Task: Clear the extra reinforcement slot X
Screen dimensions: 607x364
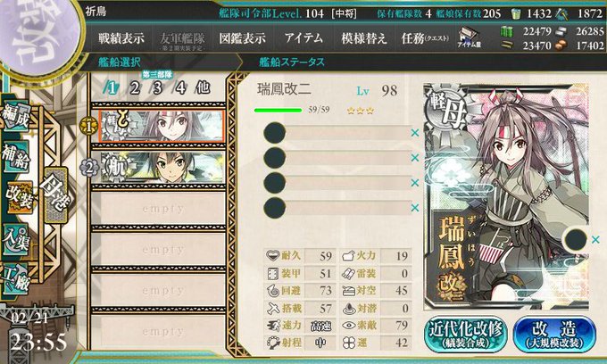Action: pyautogui.click(x=595, y=239)
